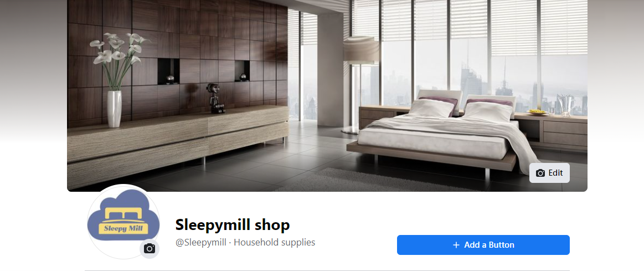The image size is (644, 271).
Task: Click the Edit cover photo button
Action: [x=549, y=173]
